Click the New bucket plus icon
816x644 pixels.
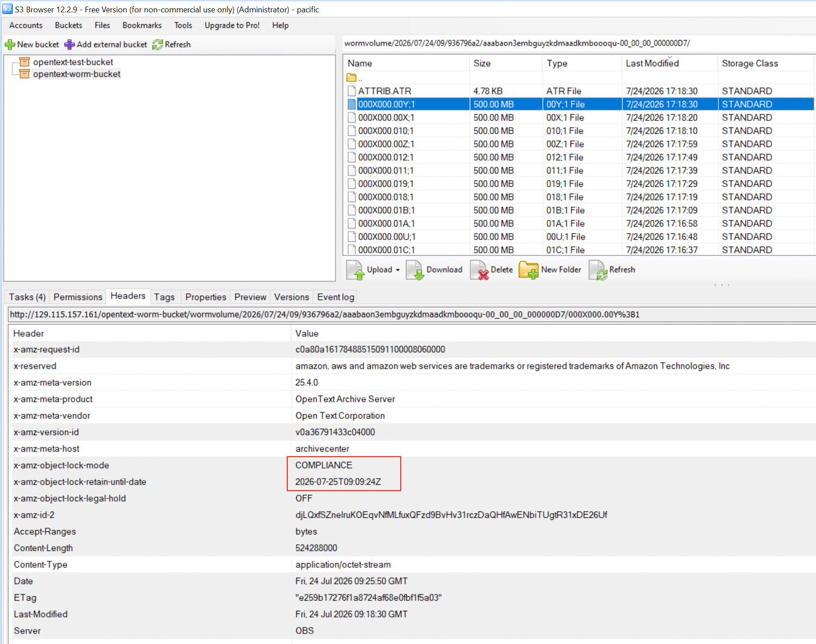[10, 45]
